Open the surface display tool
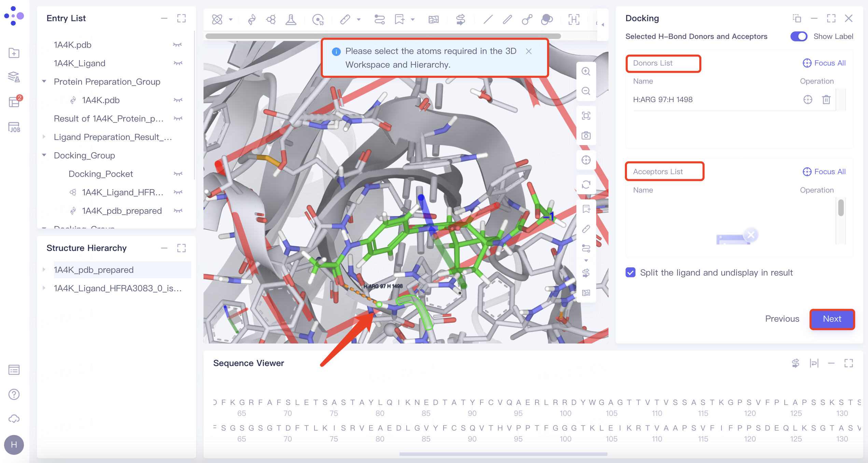The height and width of the screenshot is (463, 868). pyautogui.click(x=546, y=19)
